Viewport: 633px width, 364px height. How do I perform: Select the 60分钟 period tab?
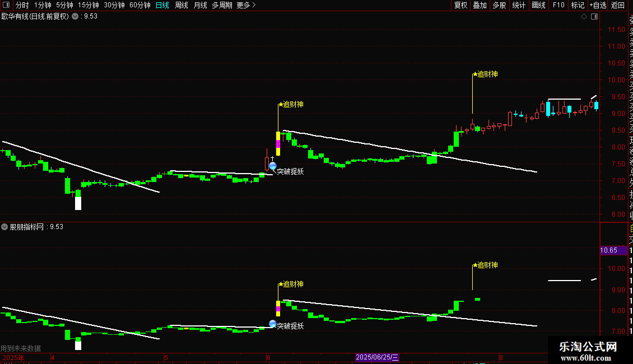pos(140,5)
